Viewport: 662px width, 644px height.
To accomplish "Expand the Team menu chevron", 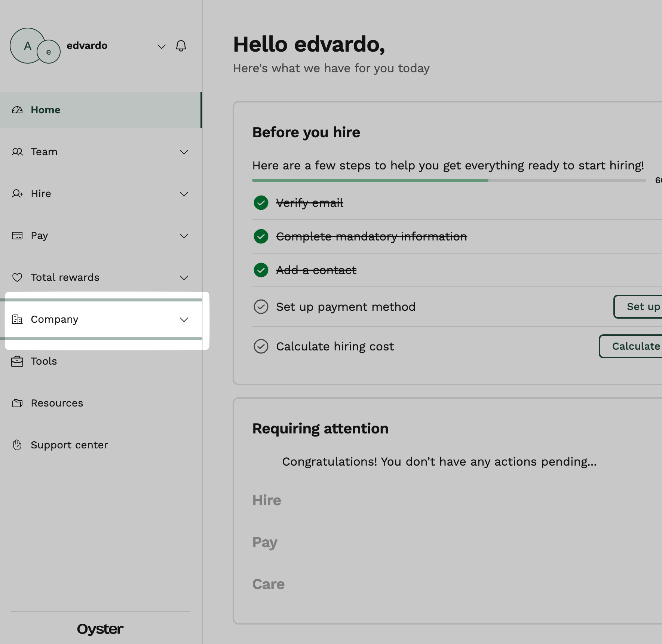I will click(x=184, y=152).
